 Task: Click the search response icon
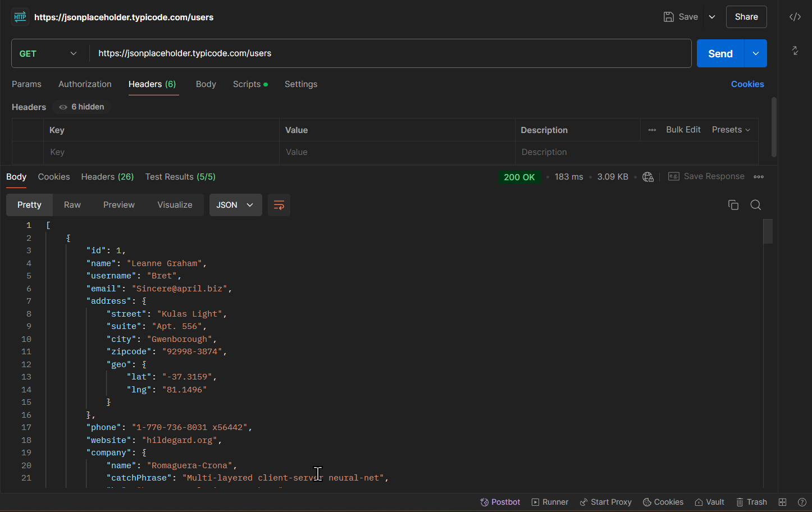756,205
